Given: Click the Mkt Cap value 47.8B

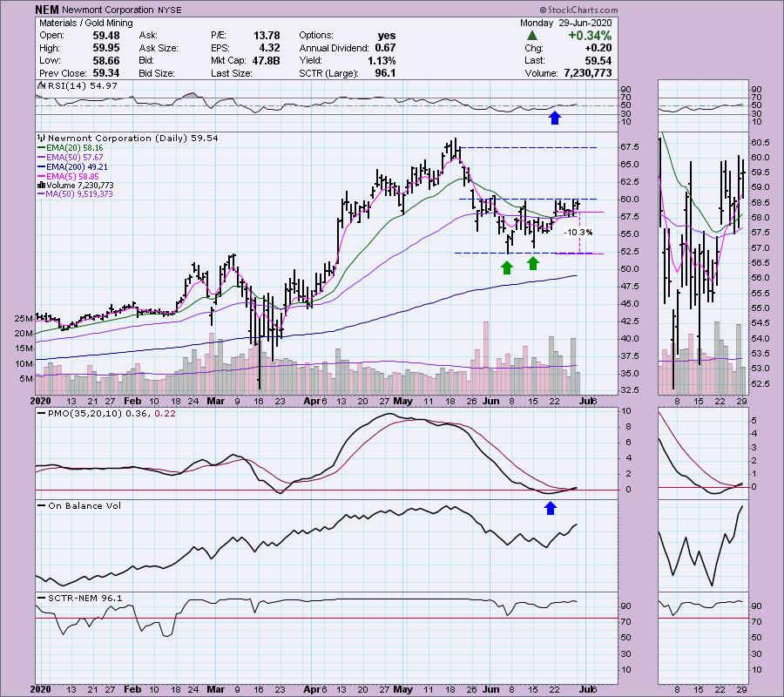Looking at the screenshot, I should tap(266, 60).
